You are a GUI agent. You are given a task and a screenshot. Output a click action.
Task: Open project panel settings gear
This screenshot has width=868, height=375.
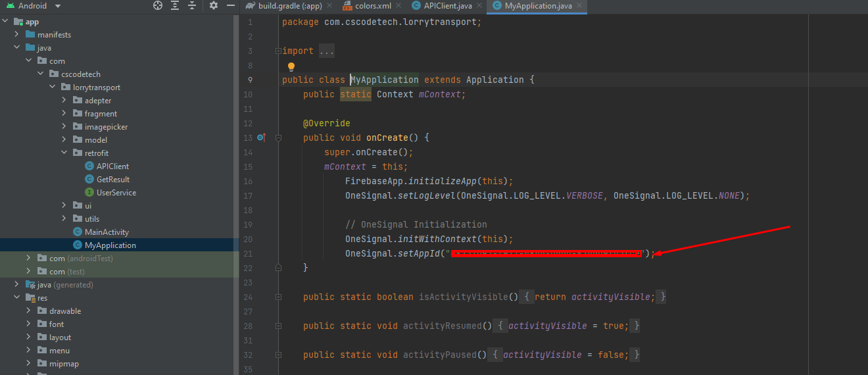[214, 6]
